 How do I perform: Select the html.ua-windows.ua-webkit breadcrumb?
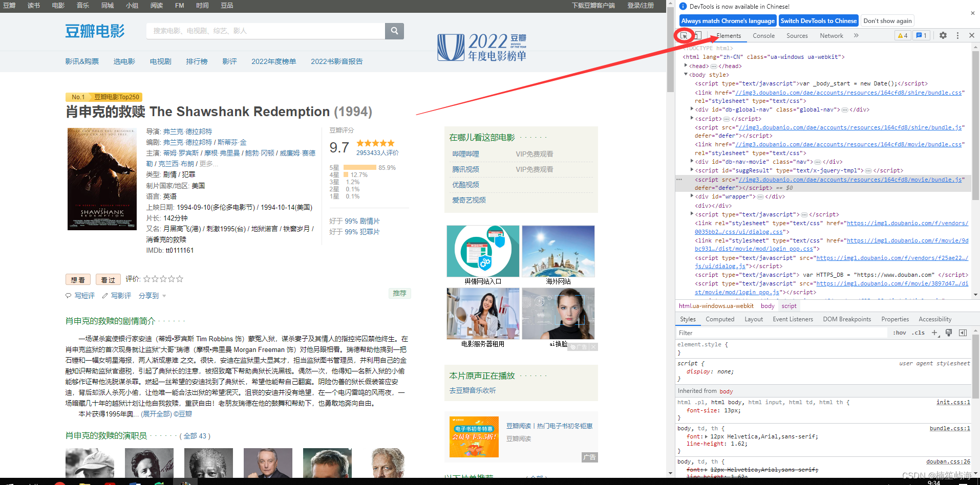(x=716, y=306)
